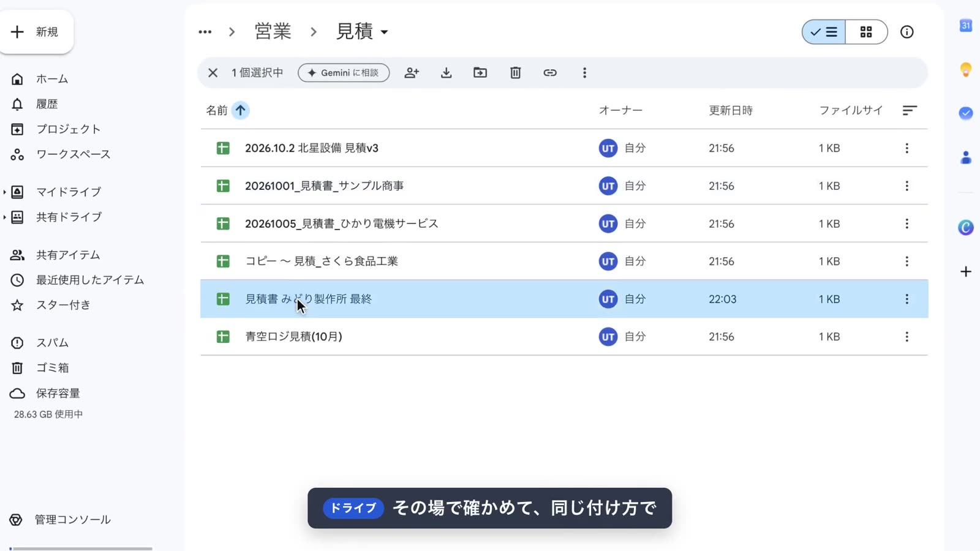Expand 共有ドライブ tree arrow

(4, 217)
